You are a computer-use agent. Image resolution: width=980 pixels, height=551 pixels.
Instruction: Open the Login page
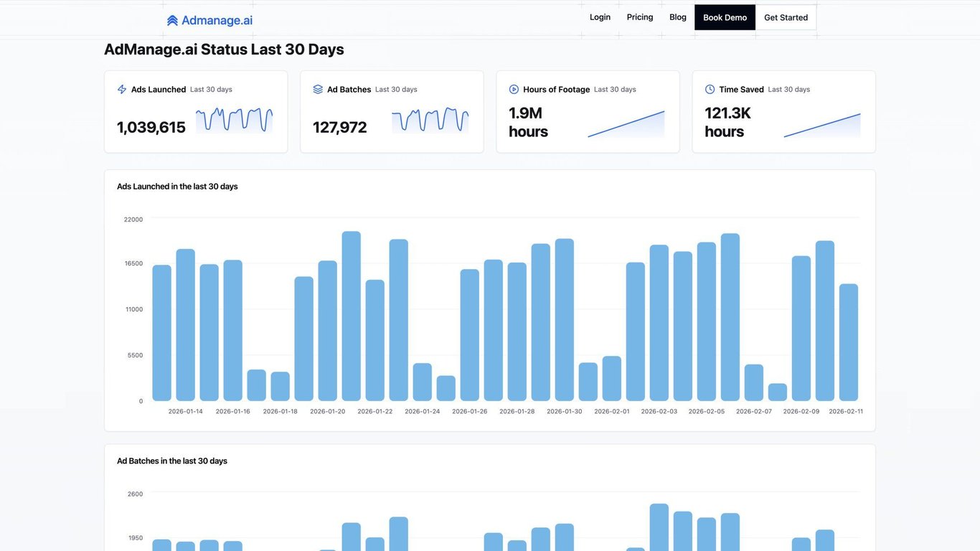coord(600,17)
